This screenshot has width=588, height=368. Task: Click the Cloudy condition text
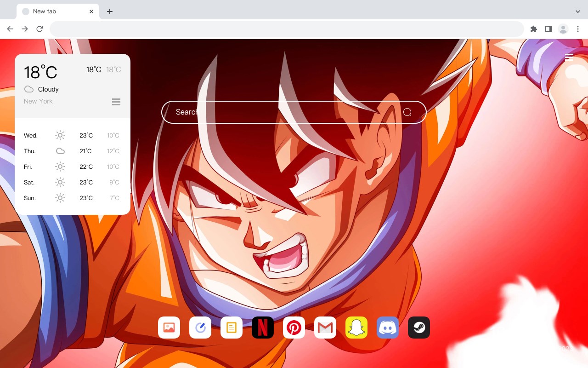tap(48, 89)
